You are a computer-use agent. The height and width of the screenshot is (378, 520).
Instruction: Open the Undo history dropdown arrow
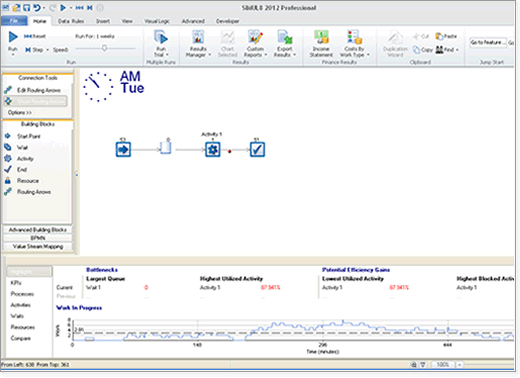point(44,8)
